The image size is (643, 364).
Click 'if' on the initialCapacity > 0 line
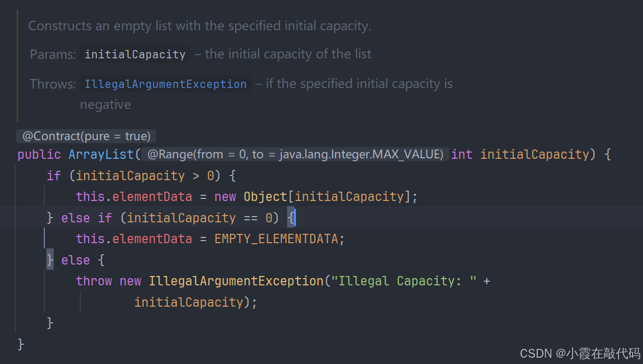tap(54, 176)
